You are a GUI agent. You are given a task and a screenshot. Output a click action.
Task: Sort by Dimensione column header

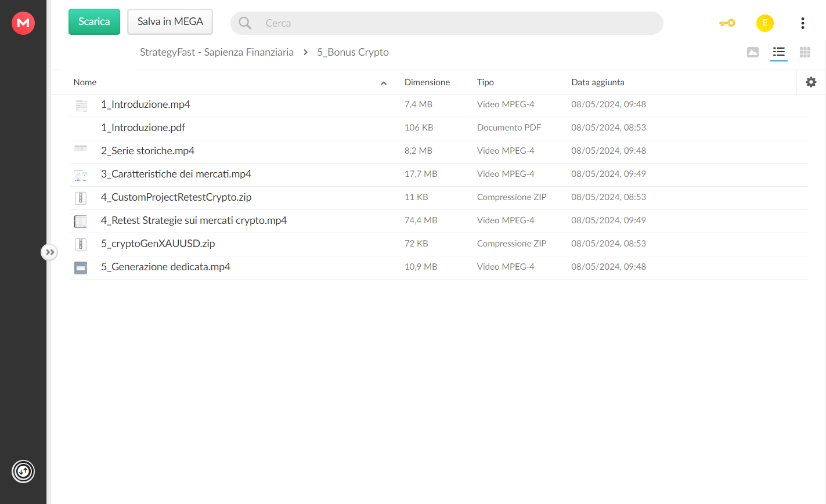[x=427, y=82]
